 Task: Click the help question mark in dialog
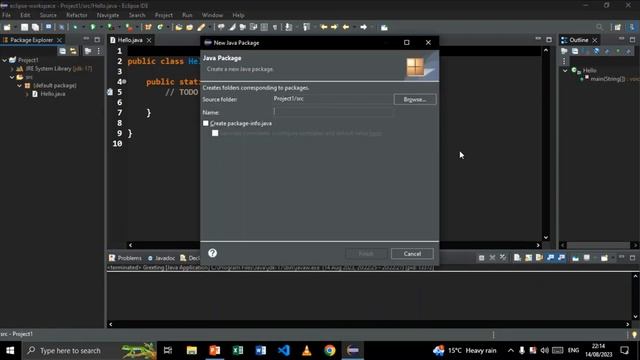[212, 253]
